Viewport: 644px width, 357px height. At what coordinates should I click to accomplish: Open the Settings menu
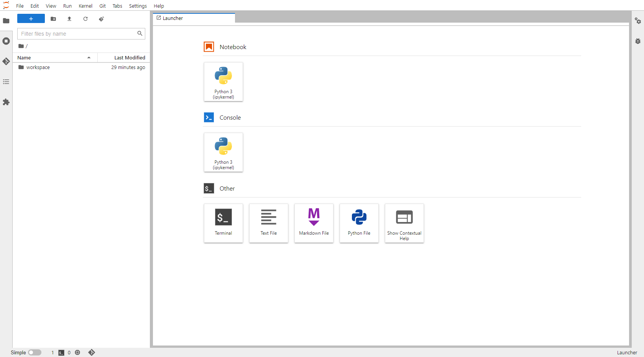(x=138, y=6)
